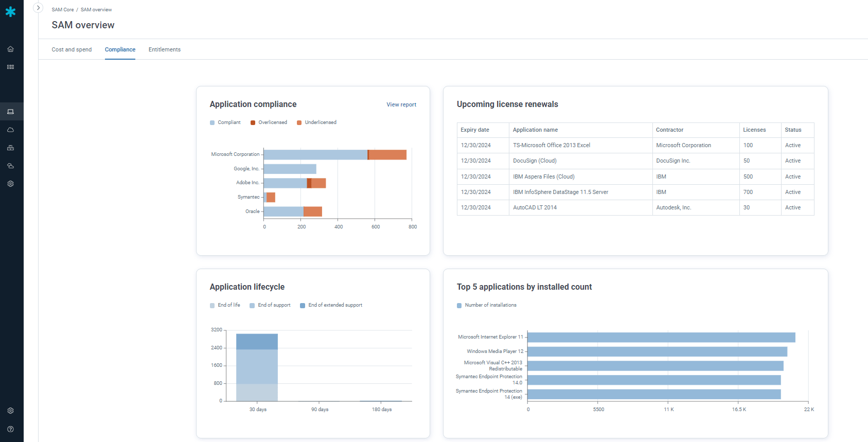Toggle the End of support legend item

click(x=270, y=305)
